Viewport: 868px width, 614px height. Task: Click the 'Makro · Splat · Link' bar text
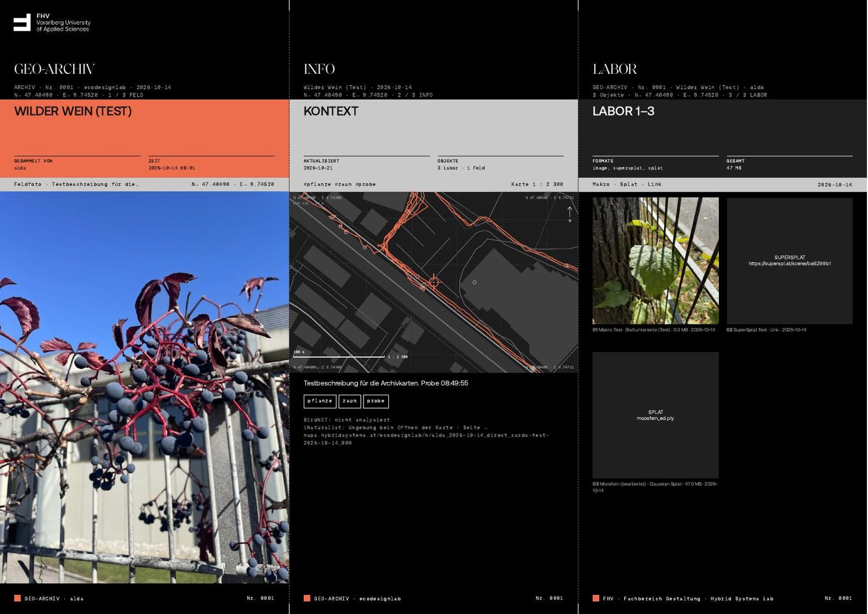[x=627, y=184]
